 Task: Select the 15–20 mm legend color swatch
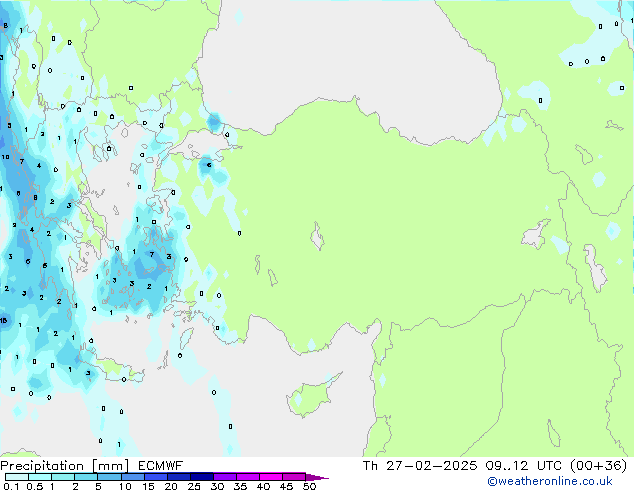[156, 477]
